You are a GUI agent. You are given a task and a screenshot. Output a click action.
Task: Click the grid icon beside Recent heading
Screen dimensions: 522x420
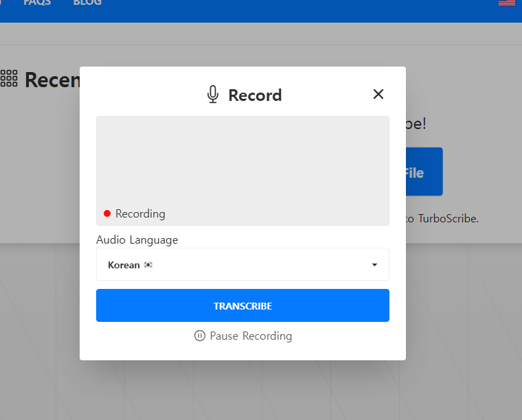tap(9, 78)
